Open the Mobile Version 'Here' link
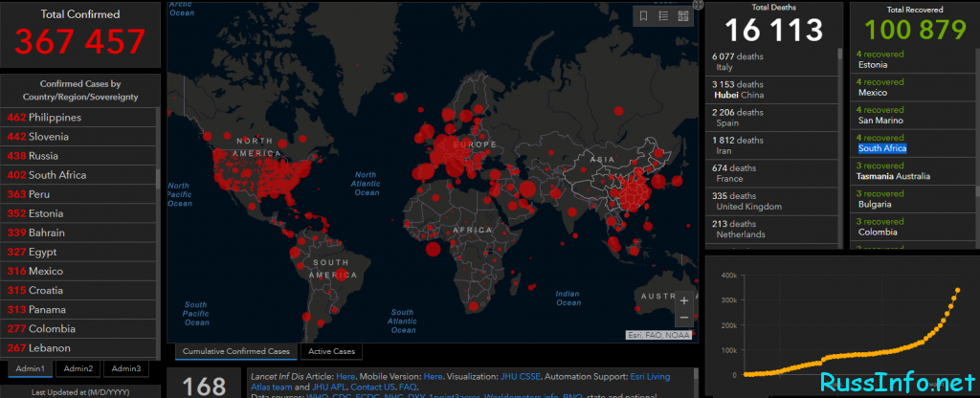 [434, 377]
